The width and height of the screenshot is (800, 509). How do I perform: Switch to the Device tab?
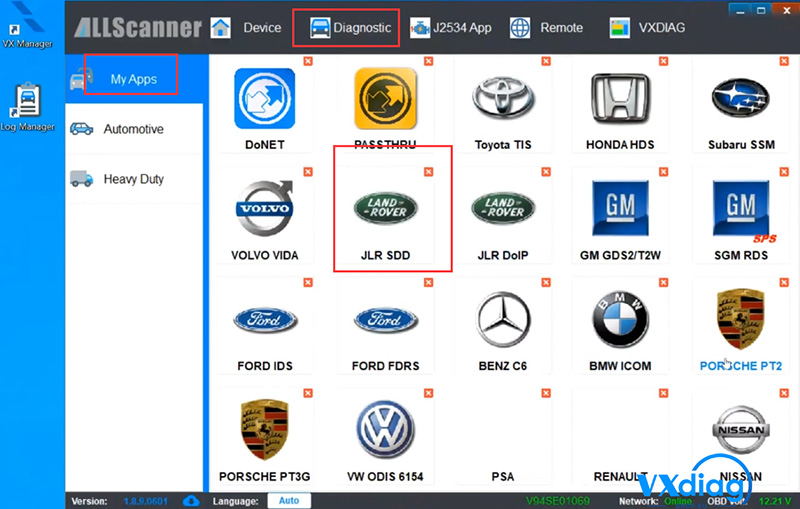pos(262,28)
